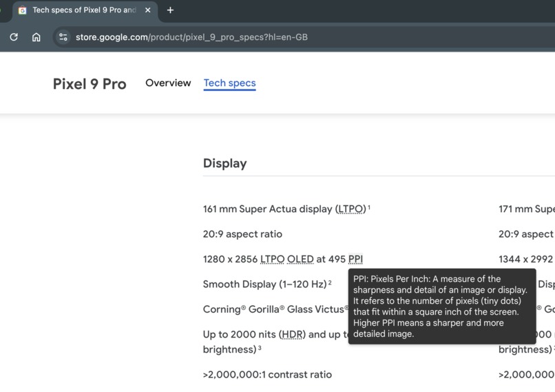Screen dimensions: 555x392
Task: Open the Overview page tab
Action: [x=168, y=83]
